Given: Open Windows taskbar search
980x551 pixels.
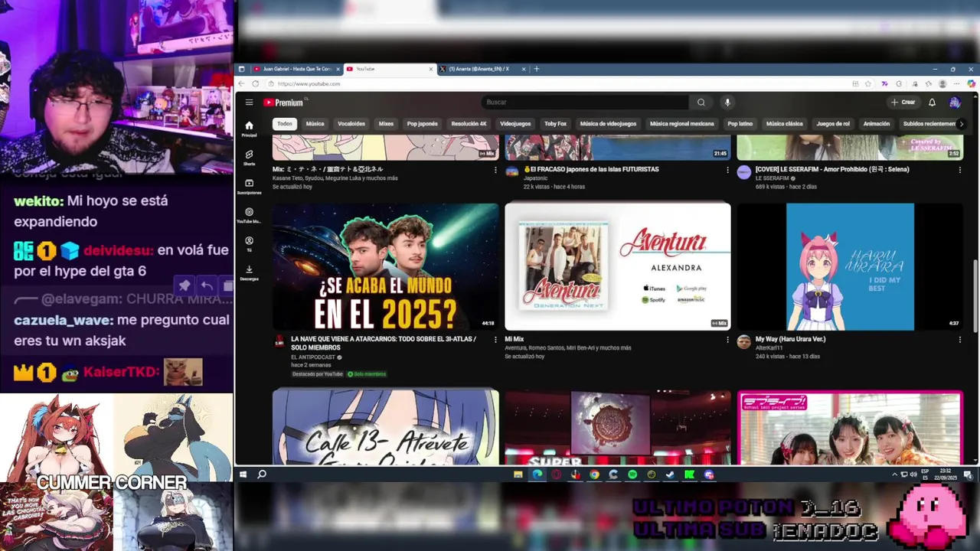Looking at the screenshot, I should [x=262, y=474].
